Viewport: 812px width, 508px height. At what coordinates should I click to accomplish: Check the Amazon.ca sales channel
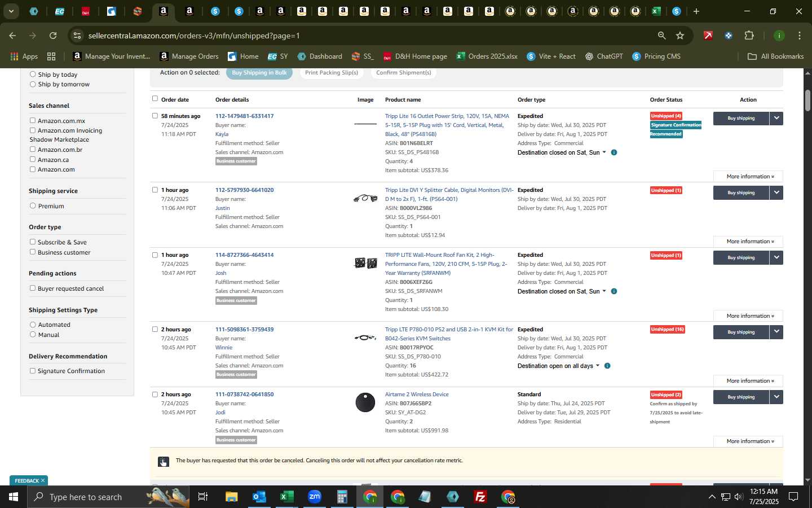coord(33,159)
